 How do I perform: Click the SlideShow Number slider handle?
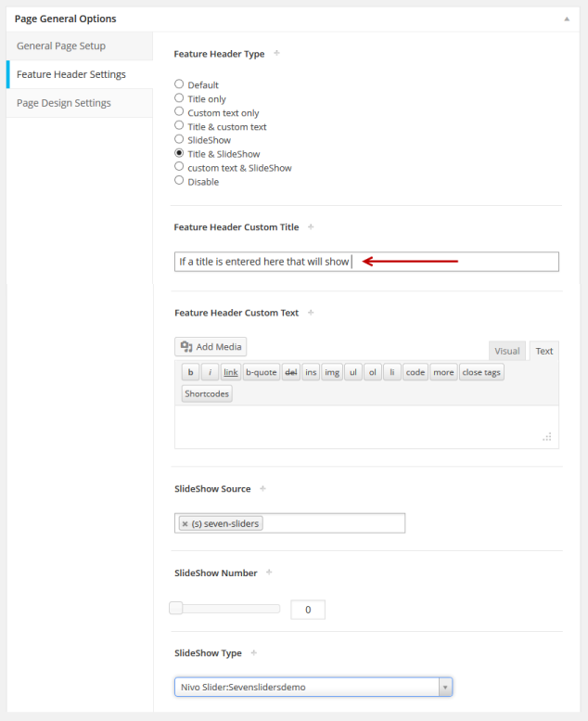click(175, 609)
